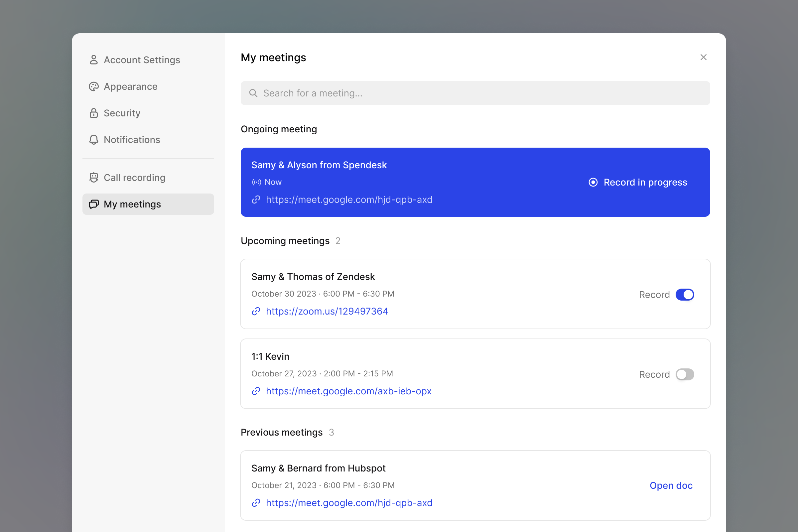Select Call recording section

pyautogui.click(x=148, y=178)
